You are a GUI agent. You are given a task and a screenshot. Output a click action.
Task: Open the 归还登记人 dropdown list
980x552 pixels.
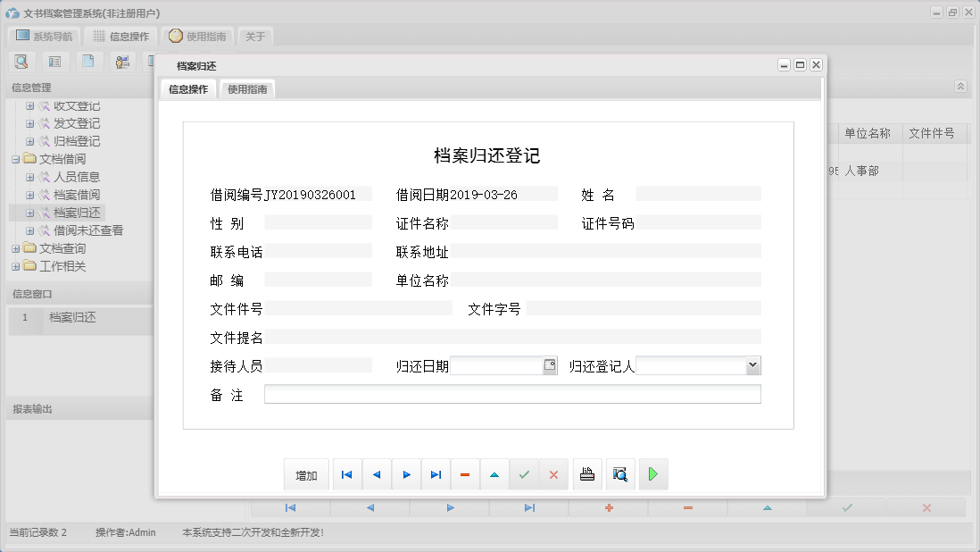pyautogui.click(x=752, y=364)
